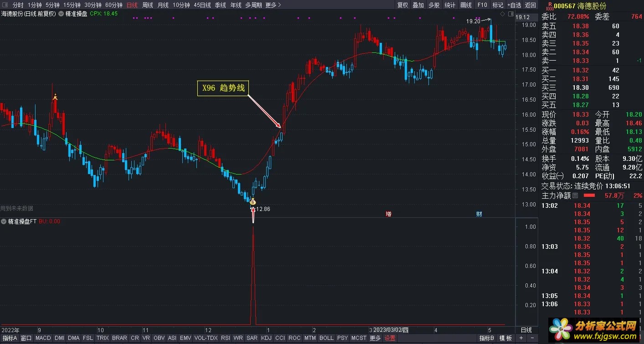
Task: Select the 1分钟 period
Action: pyautogui.click(x=35, y=5)
